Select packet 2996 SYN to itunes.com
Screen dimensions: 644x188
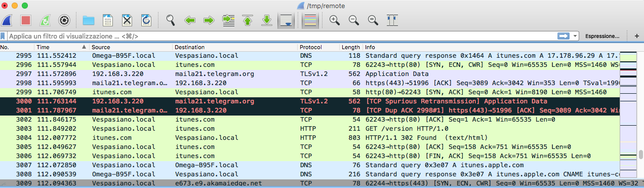click(x=310, y=64)
